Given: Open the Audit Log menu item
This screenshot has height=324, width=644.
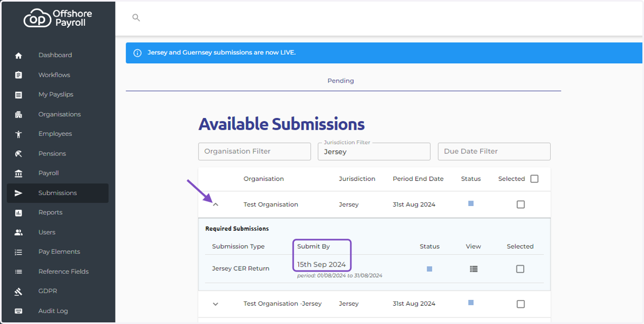Looking at the screenshot, I should coord(57,311).
